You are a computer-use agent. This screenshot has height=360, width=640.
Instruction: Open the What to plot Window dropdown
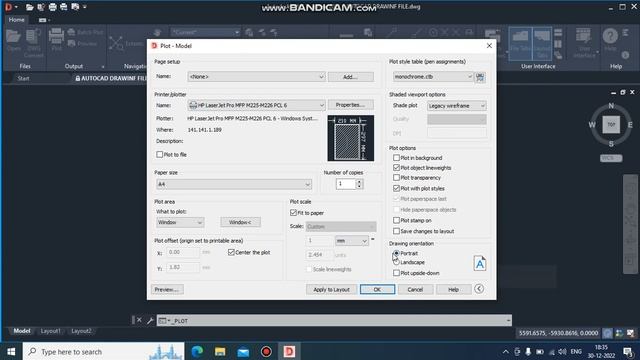(180, 222)
